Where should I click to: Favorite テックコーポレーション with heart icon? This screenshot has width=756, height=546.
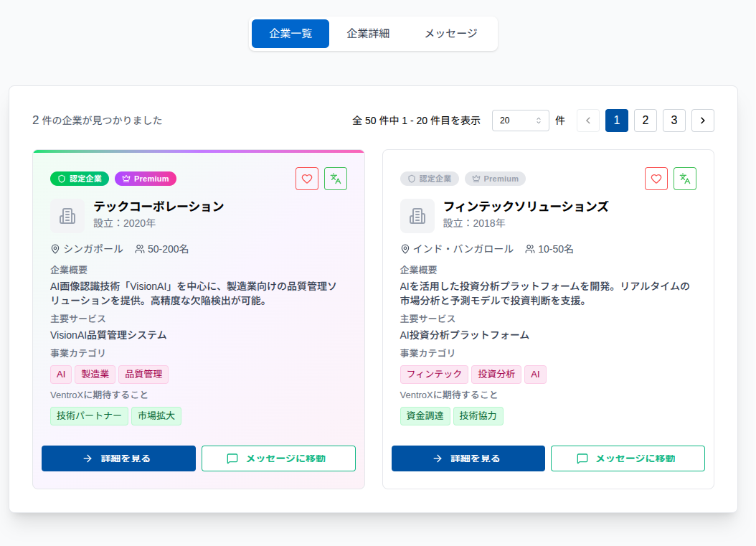[307, 179]
